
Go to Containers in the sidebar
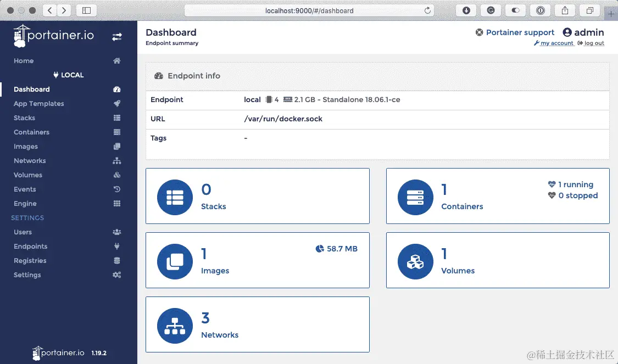pyautogui.click(x=31, y=132)
